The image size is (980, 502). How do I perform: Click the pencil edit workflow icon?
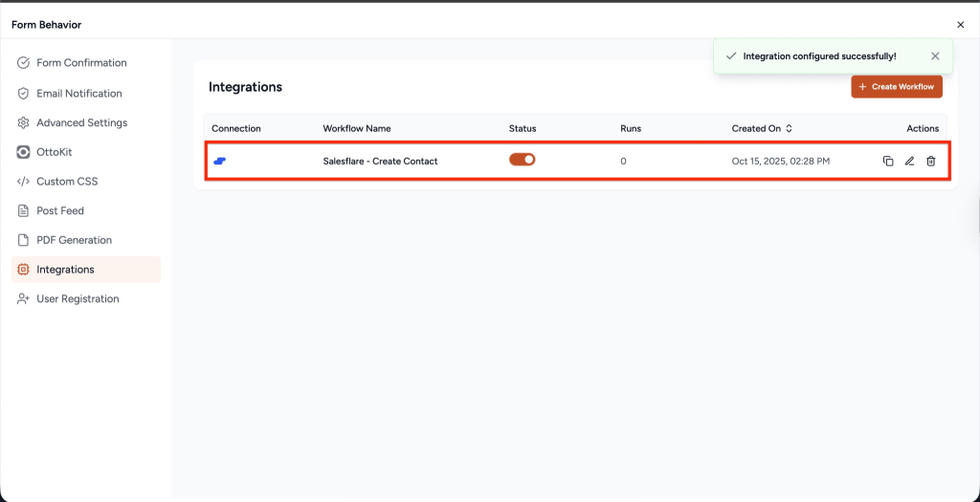point(909,162)
